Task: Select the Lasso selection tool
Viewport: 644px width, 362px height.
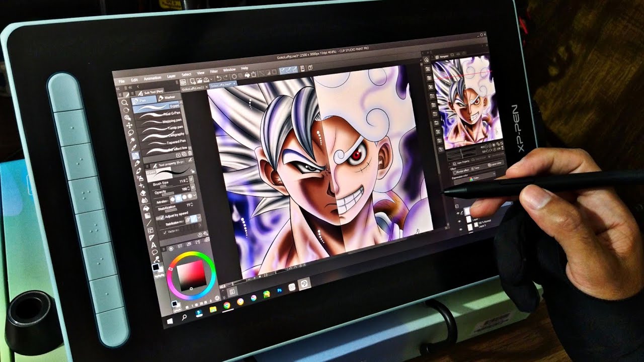Action: point(131,133)
